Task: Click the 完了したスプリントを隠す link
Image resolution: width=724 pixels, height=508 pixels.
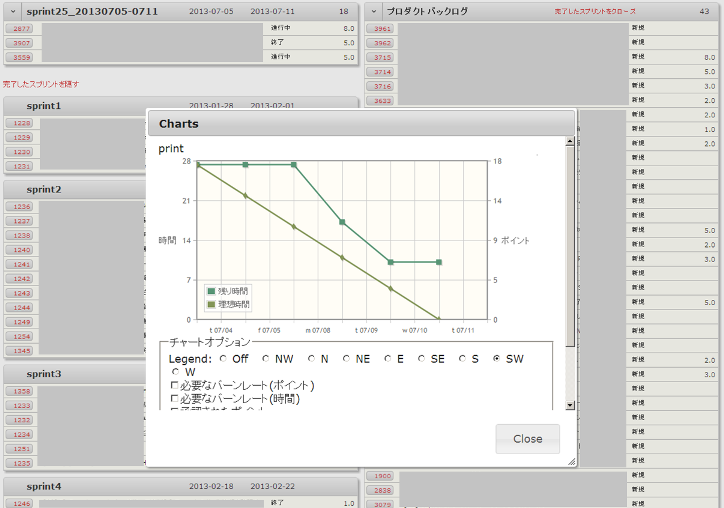Action: click(x=41, y=84)
